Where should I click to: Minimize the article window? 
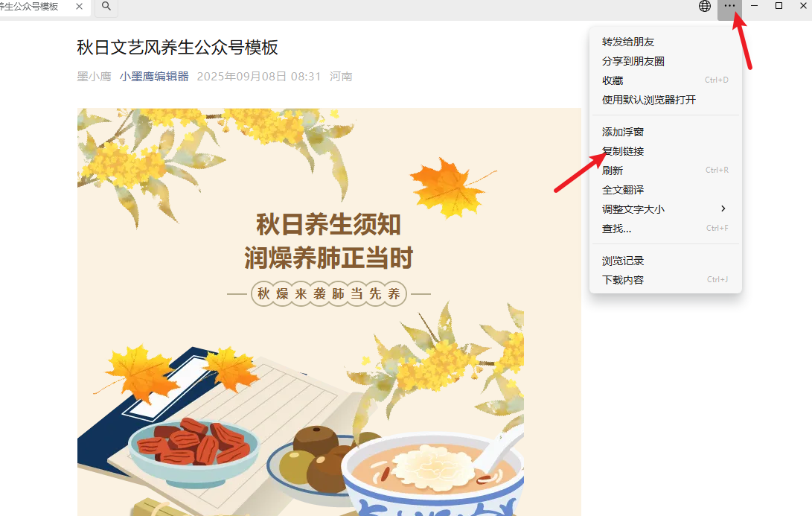(755, 6)
